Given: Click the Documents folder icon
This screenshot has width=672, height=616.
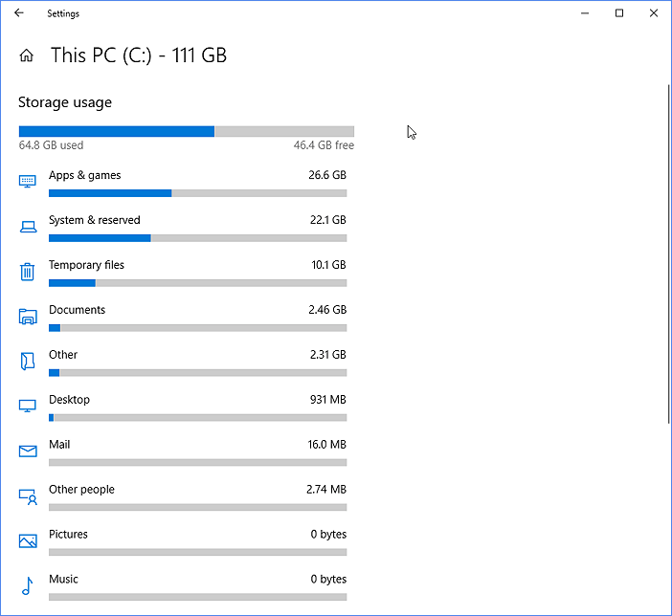Looking at the screenshot, I should (x=28, y=317).
